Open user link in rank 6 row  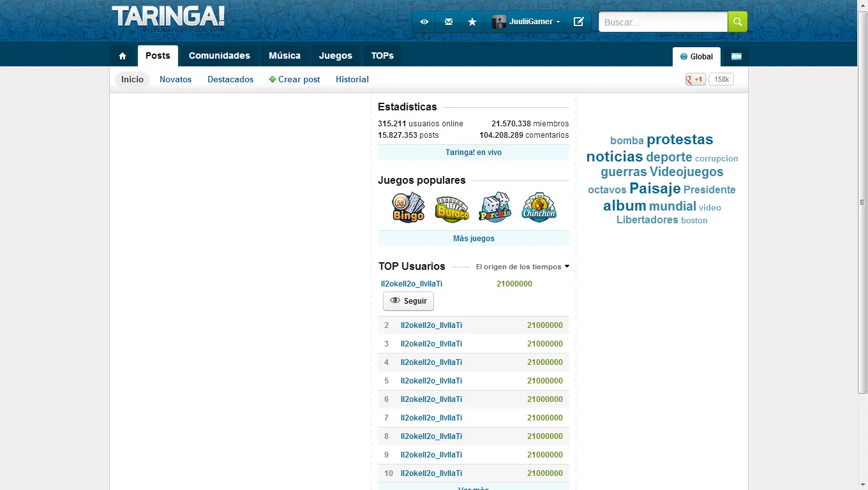pyautogui.click(x=431, y=399)
